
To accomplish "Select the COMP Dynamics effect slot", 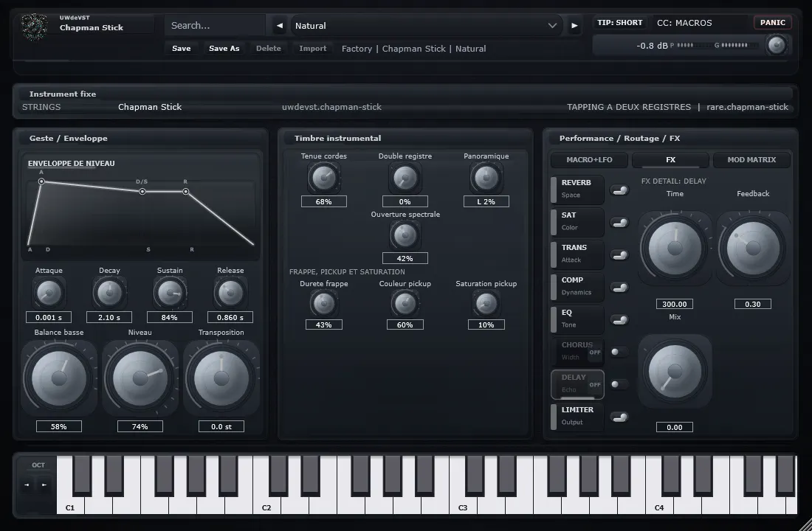I will 577,286.
